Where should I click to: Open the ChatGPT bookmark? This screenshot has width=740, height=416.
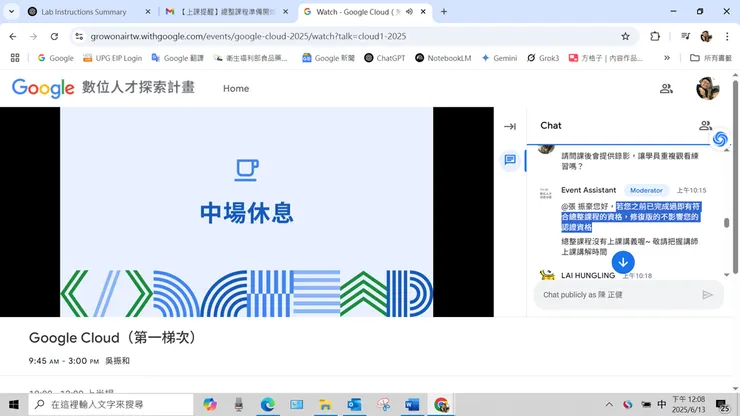385,58
